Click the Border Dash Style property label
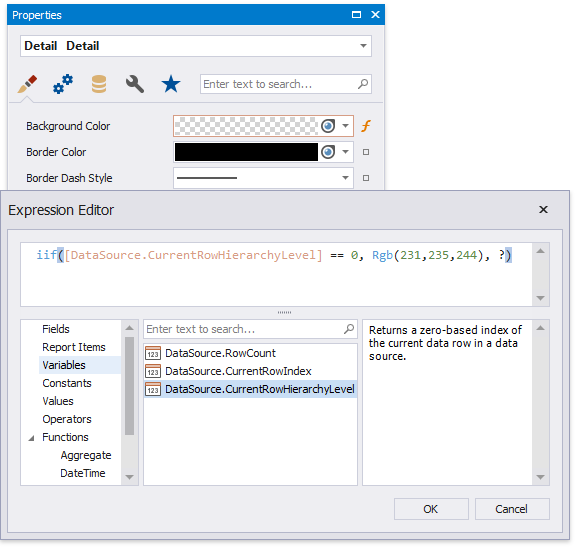 click(x=69, y=178)
